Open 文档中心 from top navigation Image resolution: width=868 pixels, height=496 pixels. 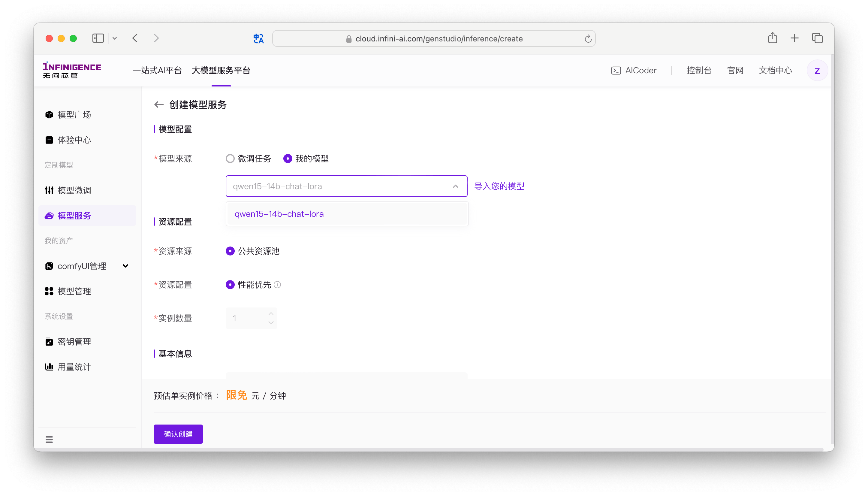click(775, 71)
